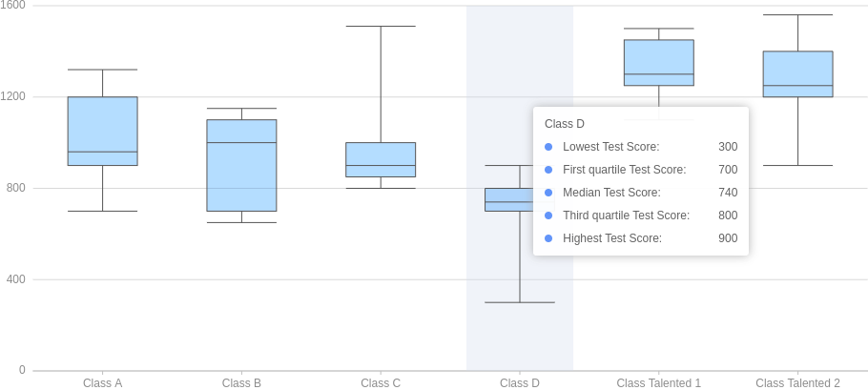Click the Class D tooltip title
This screenshot has width=868, height=390.
(x=565, y=124)
